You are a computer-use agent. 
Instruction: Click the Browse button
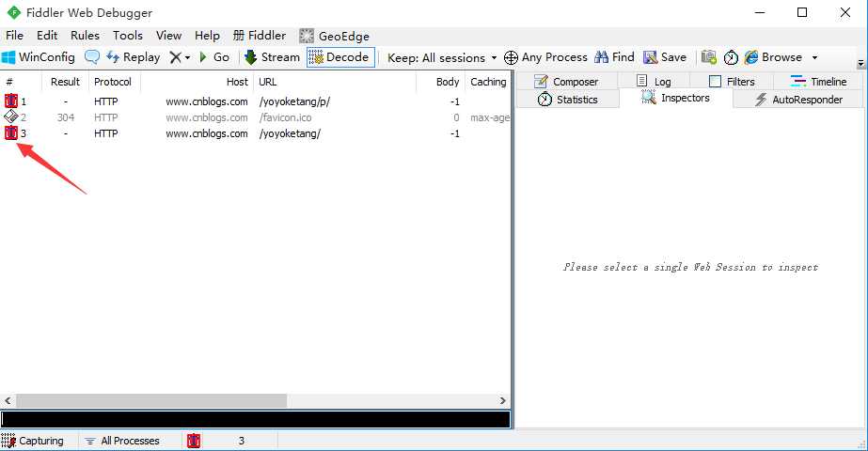(x=773, y=57)
